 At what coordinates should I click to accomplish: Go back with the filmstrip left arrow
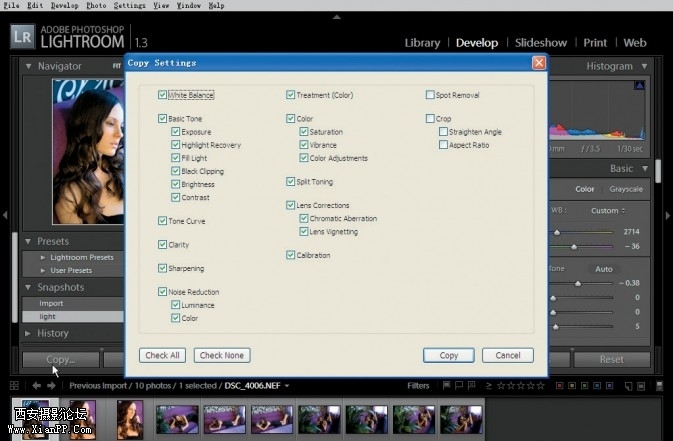tap(37, 385)
